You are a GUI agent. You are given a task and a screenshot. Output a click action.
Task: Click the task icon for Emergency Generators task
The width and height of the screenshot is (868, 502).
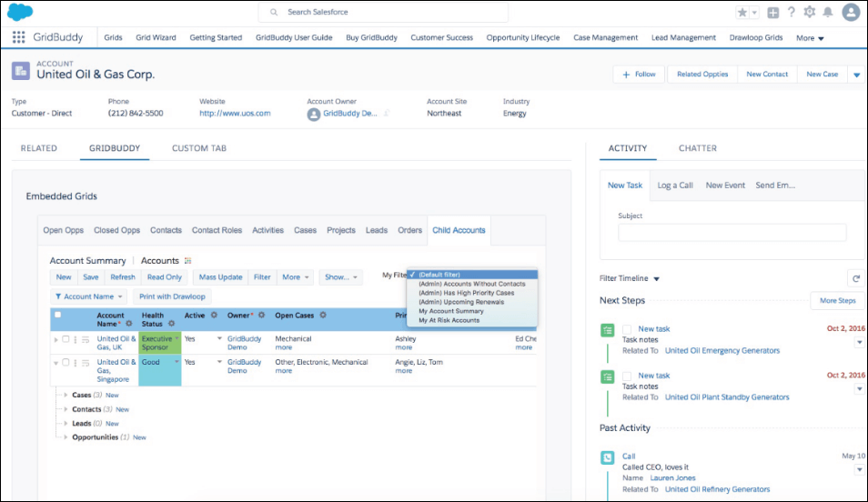click(607, 330)
